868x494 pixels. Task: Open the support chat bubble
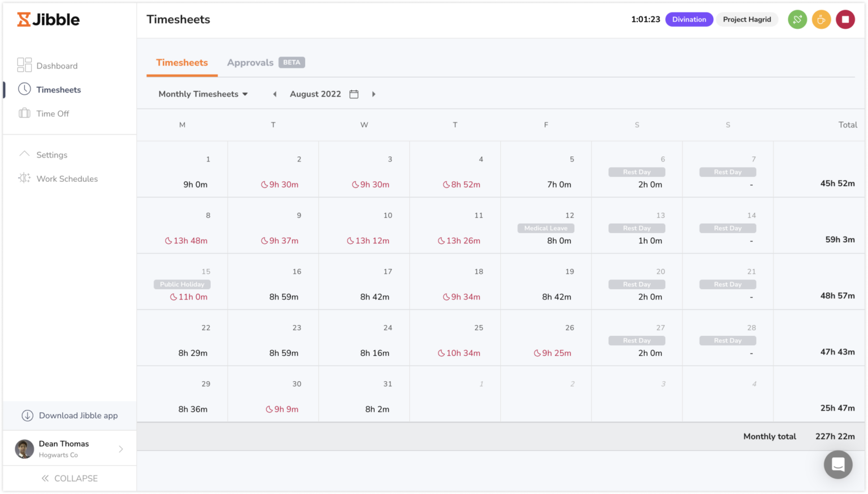tap(838, 464)
